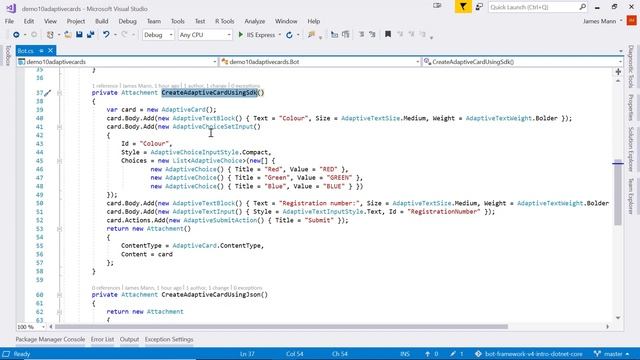Open the Toolbox side panel
Image resolution: width=640 pixels, height=360 pixels.
click(x=7, y=56)
